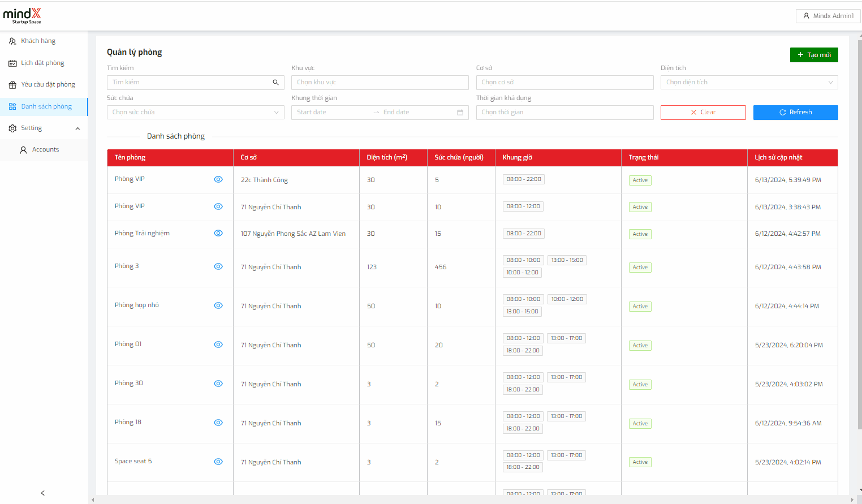The image size is (862, 504).
Task: Click the Khách hàng icon in sidebar
Action: [12, 41]
